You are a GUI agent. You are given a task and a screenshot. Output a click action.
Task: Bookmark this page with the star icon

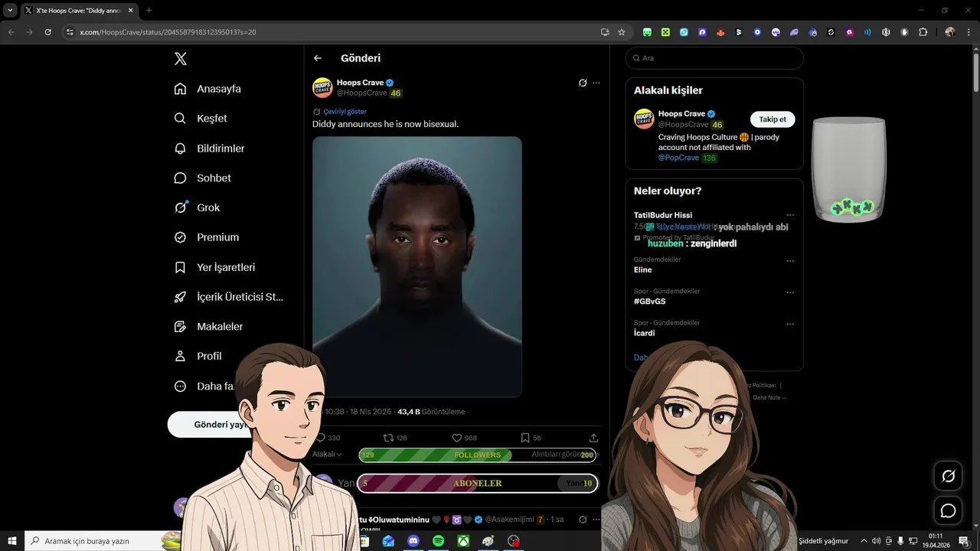pyautogui.click(x=622, y=32)
